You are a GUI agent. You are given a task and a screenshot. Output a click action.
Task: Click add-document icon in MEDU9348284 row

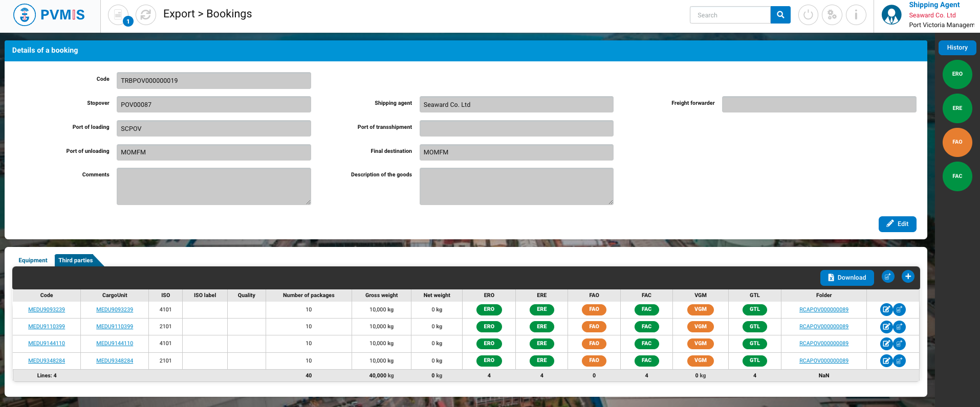[899, 361]
